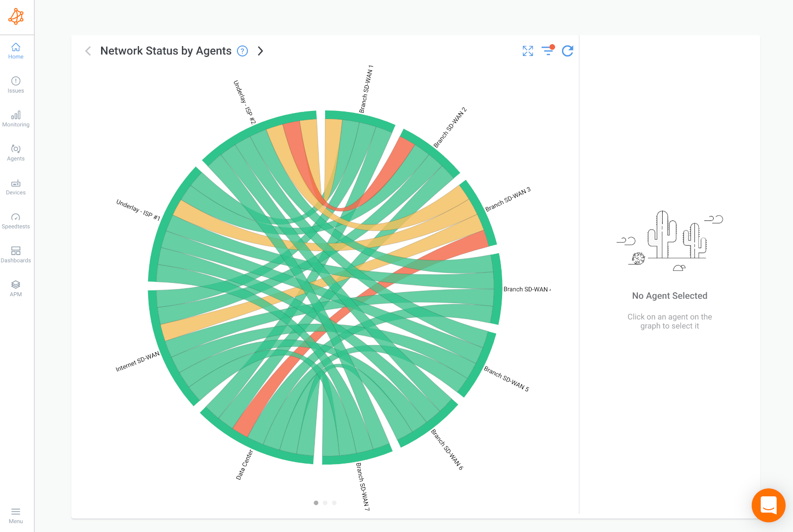Open help for Network Status by Agents
This screenshot has width=793, height=532.
pyautogui.click(x=242, y=51)
